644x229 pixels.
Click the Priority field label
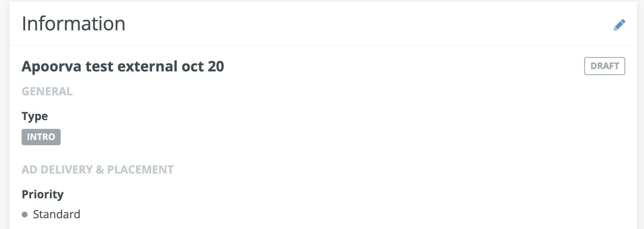point(43,194)
